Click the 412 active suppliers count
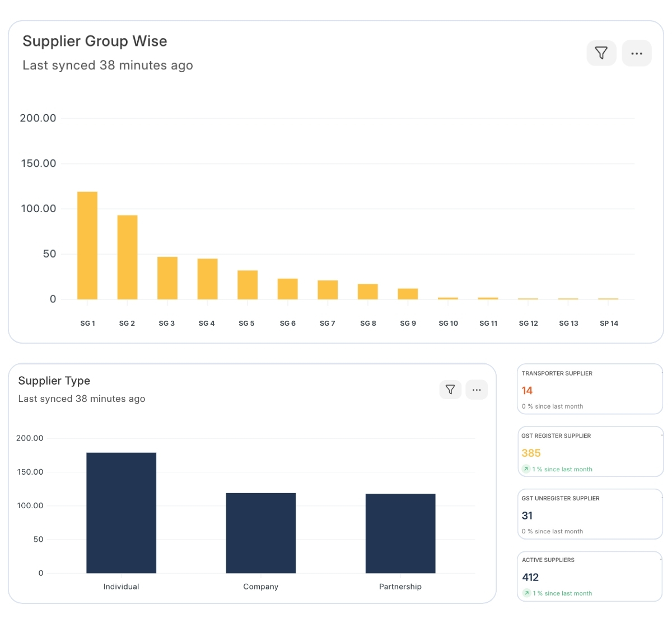The image size is (672, 628). tap(530, 577)
